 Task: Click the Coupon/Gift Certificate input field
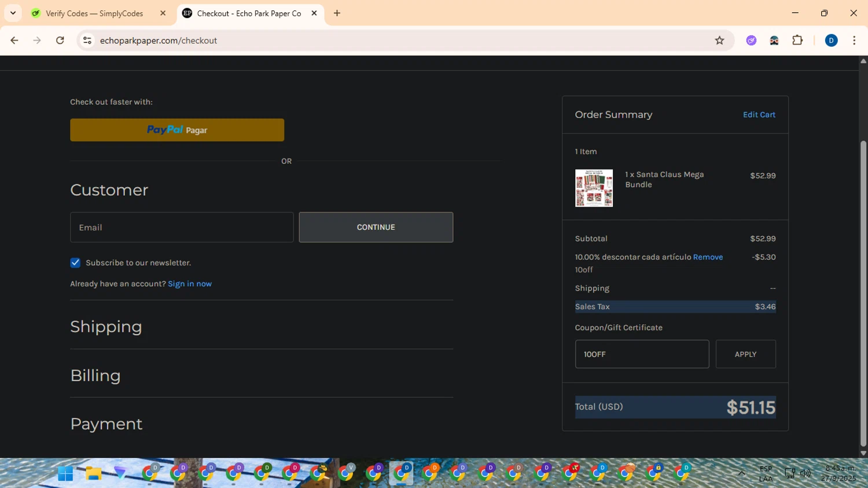point(642,354)
